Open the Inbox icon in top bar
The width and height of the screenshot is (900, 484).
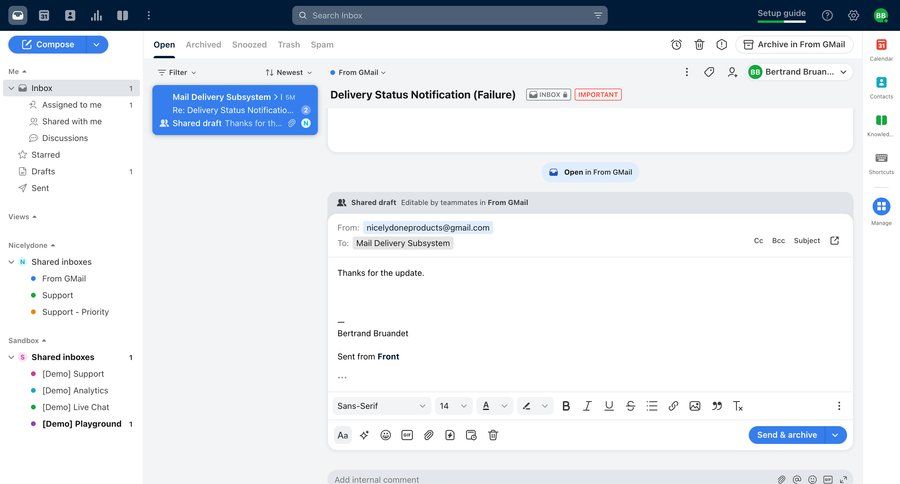[x=18, y=16]
